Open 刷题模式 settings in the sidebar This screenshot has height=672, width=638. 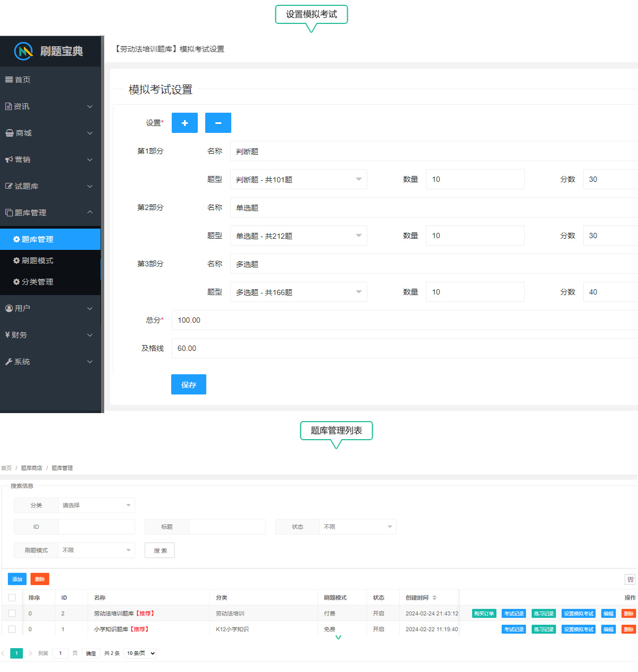coord(37,261)
